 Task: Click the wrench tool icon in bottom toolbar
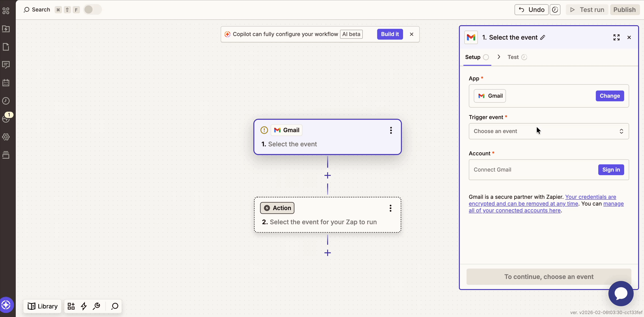click(97, 306)
